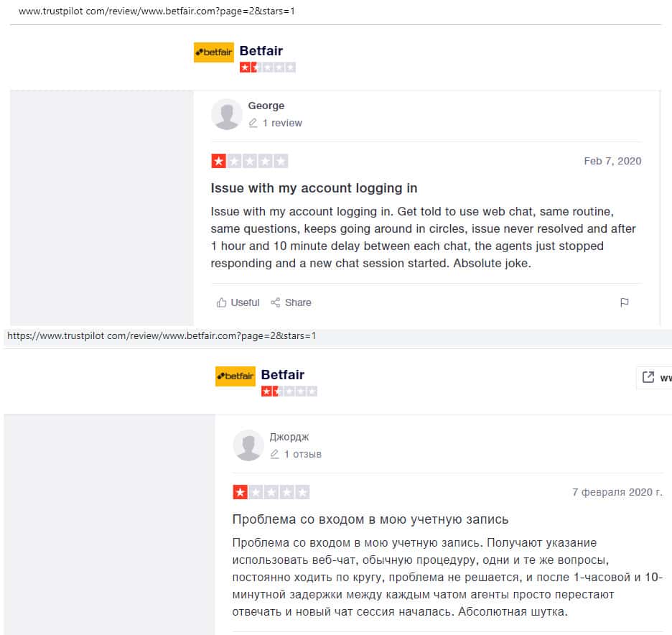Screen dimensions: 672x635
Task: Click the pencil icon beside '1 отзыв'
Action: coord(274,454)
